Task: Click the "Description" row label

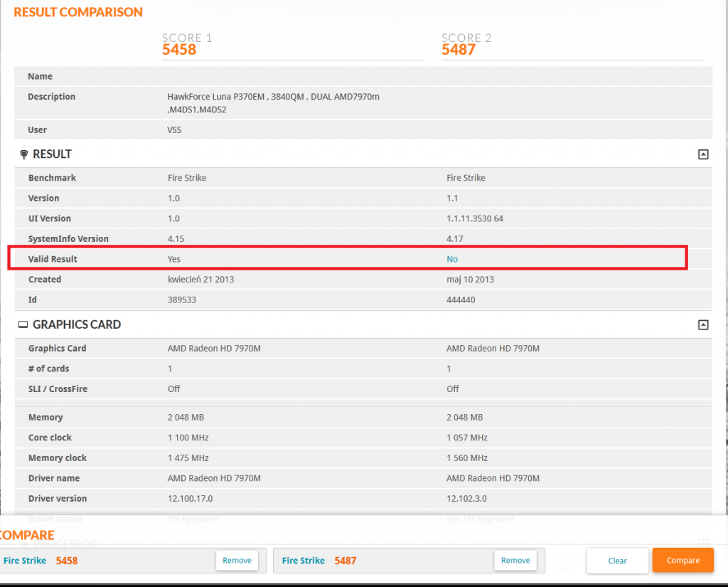Action: pyautogui.click(x=51, y=97)
